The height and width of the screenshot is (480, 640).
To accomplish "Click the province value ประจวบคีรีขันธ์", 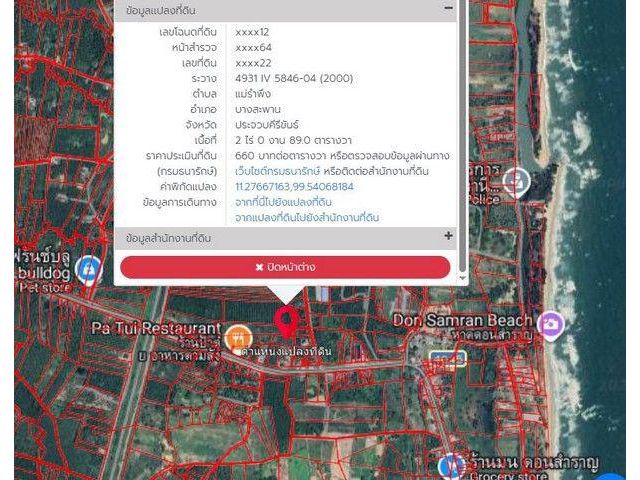I will 267,125.
